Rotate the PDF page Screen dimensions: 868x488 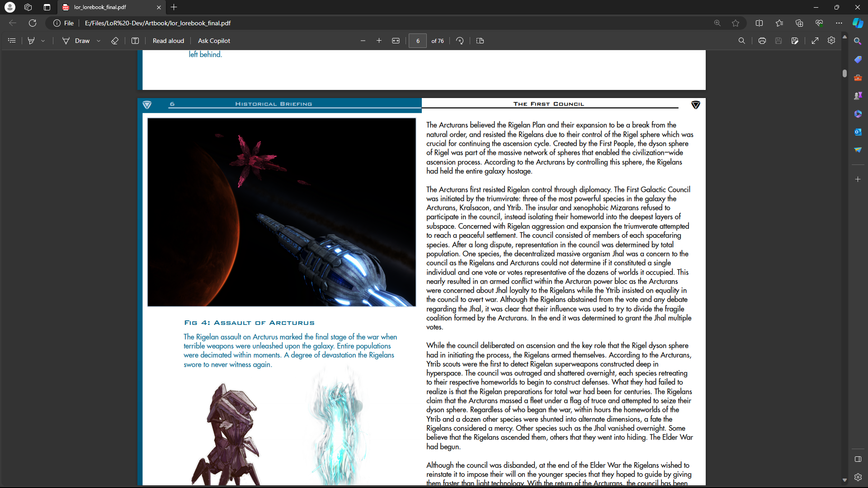460,41
